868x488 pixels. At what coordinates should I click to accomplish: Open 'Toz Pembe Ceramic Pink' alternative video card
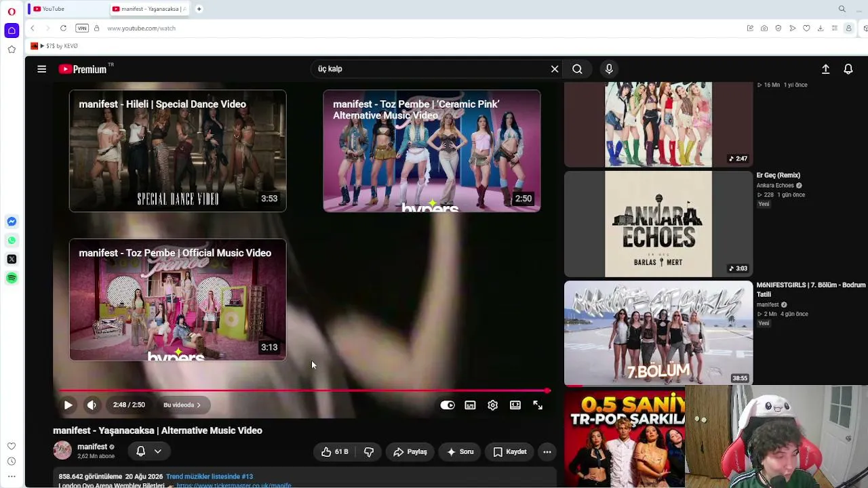coord(432,151)
